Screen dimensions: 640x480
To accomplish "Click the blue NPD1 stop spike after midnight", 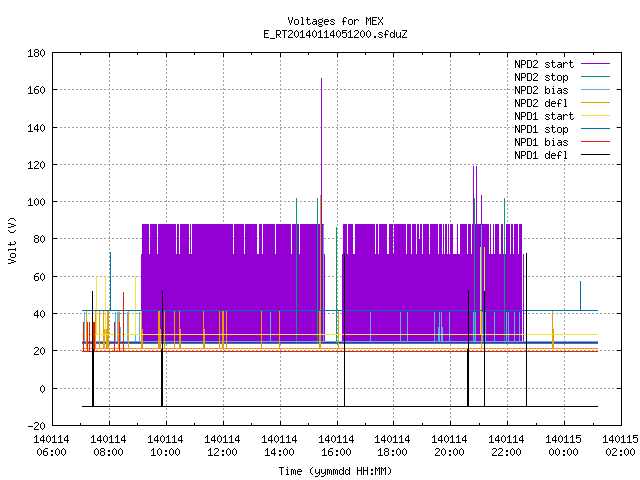I will tap(580, 296).
